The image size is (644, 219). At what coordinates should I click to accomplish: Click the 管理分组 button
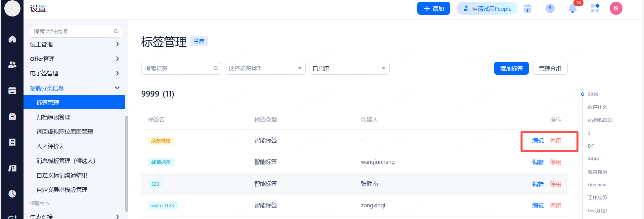tap(550, 69)
